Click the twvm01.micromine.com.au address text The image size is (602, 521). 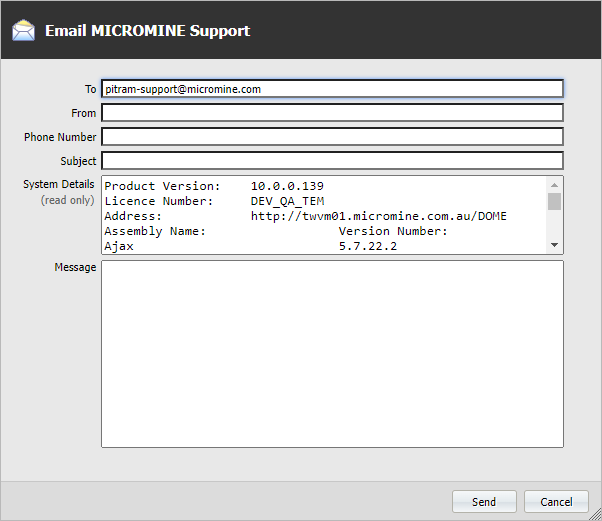click(x=379, y=216)
